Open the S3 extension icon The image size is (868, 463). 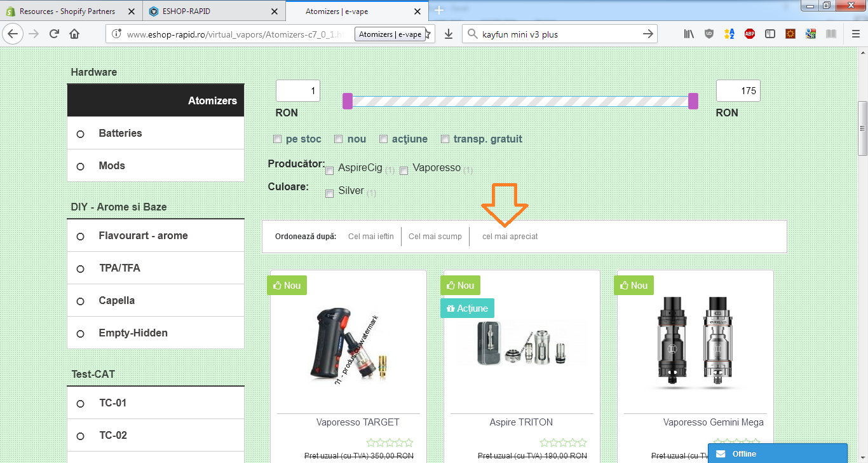coord(811,34)
